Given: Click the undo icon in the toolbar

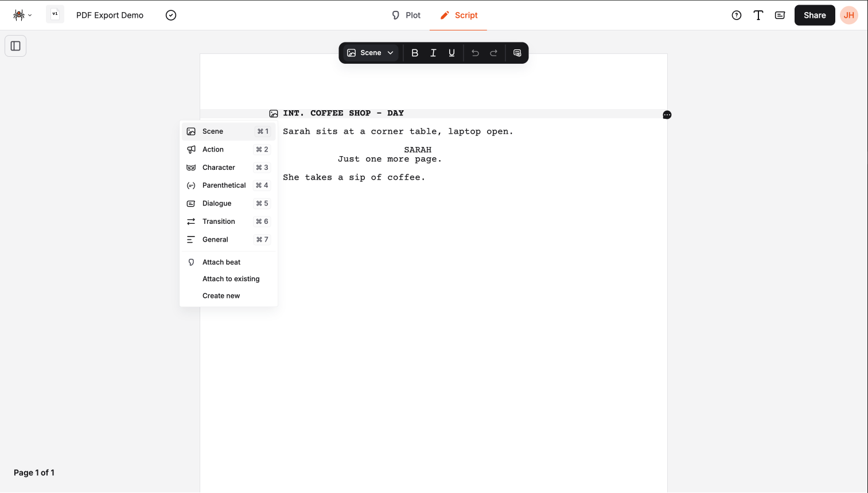Looking at the screenshot, I should (475, 53).
